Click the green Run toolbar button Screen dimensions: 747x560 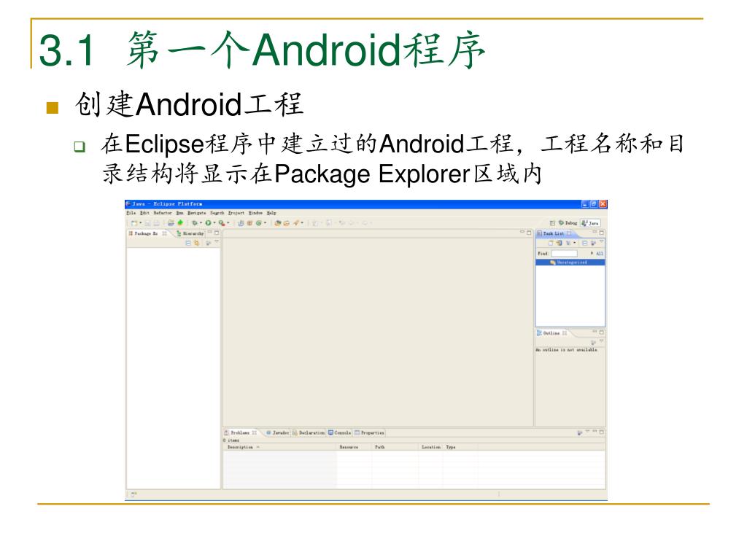(x=208, y=223)
